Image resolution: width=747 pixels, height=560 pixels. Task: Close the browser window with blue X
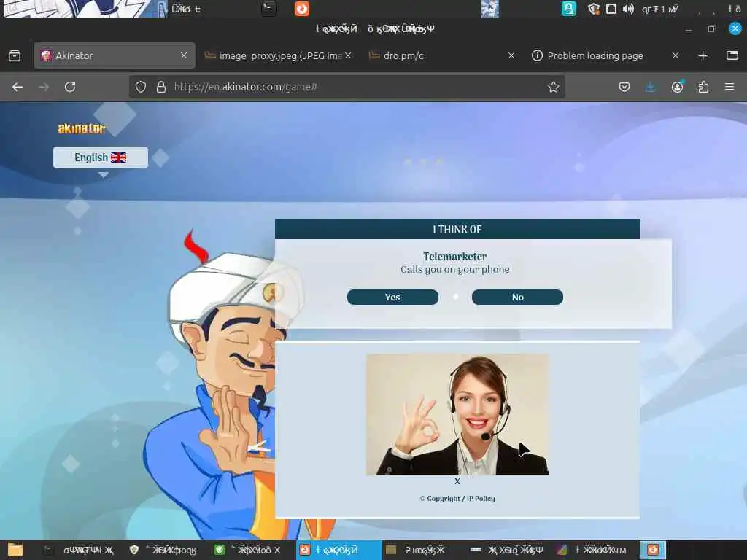(735, 28)
